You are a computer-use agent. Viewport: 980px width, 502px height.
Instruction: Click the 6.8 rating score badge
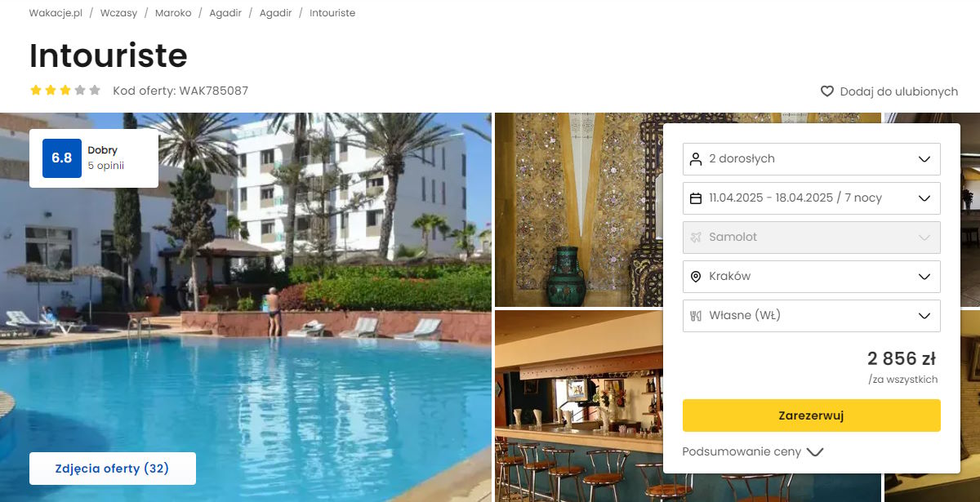click(x=62, y=158)
